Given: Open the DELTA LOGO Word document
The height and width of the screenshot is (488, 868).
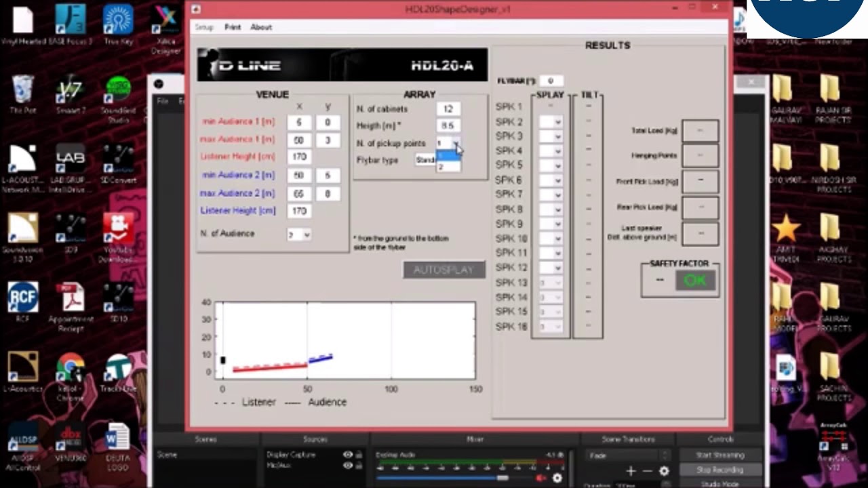Looking at the screenshot, I should 119,447.
